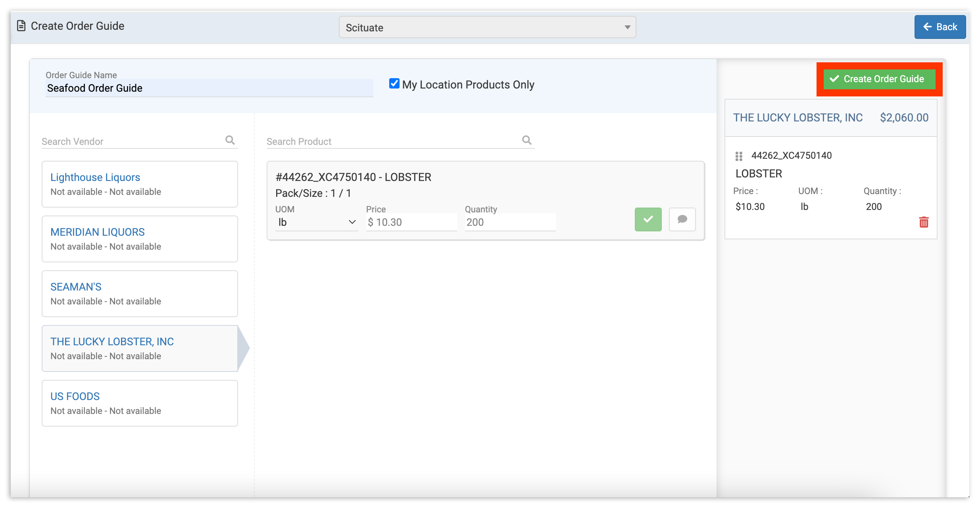
Task: Uncheck My Location Products Only
Action: [394, 83]
